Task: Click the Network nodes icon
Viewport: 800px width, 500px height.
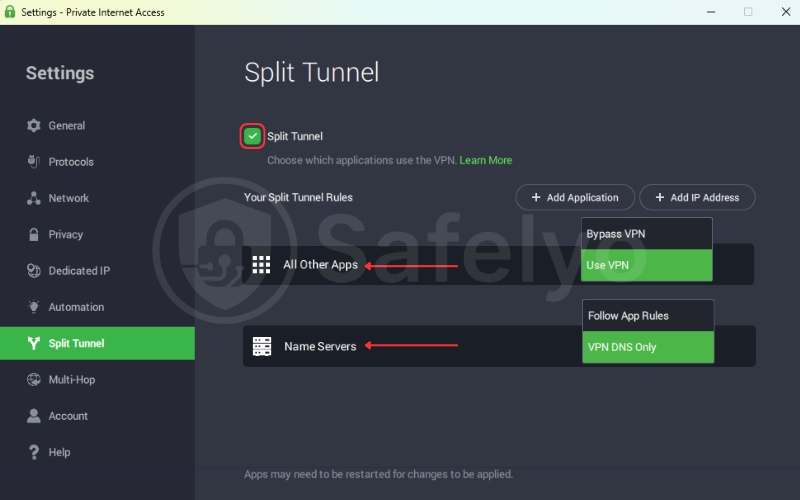Action: (34, 198)
